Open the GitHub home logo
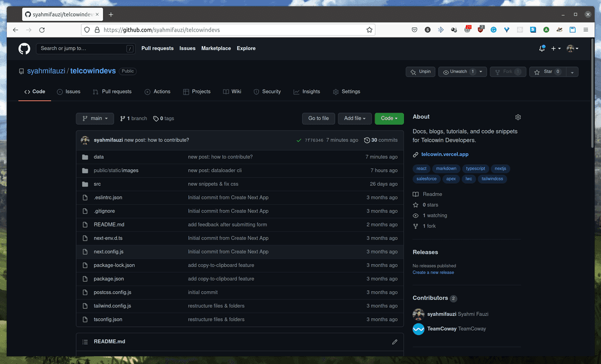Screen dimensions: 601x364 coord(24,48)
